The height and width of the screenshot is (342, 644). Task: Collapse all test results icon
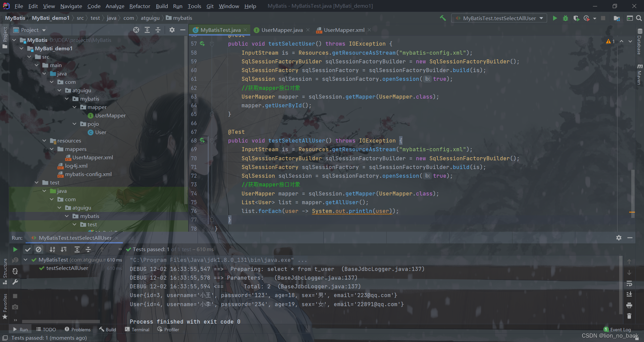pos(88,249)
